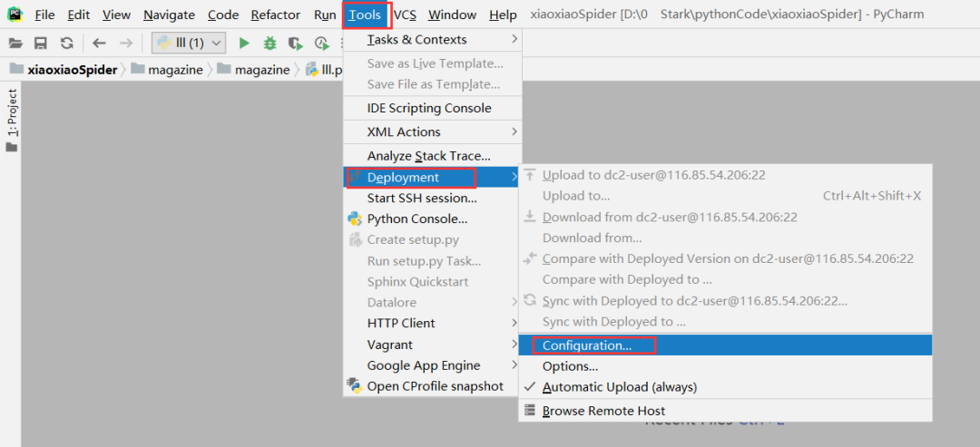The width and height of the screenshot is (980, 447).
Task: Open the VCS menu
Action: 405,15
